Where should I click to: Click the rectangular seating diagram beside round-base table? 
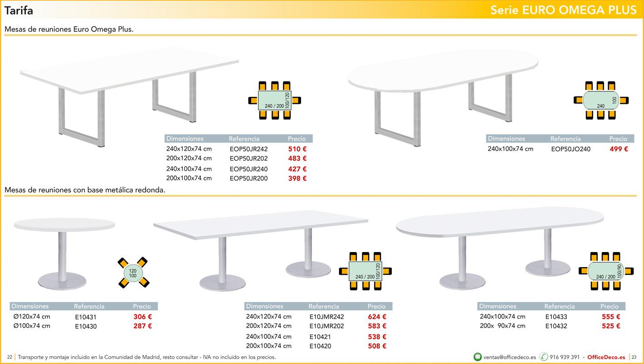[x=364, y=271]
